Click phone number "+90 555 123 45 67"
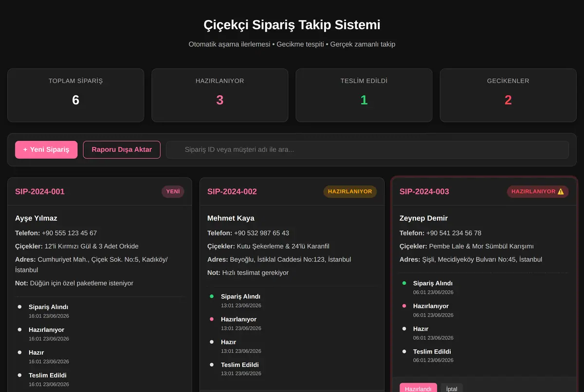This screenshot has height=392, width=584. click(x=69, y=233)
